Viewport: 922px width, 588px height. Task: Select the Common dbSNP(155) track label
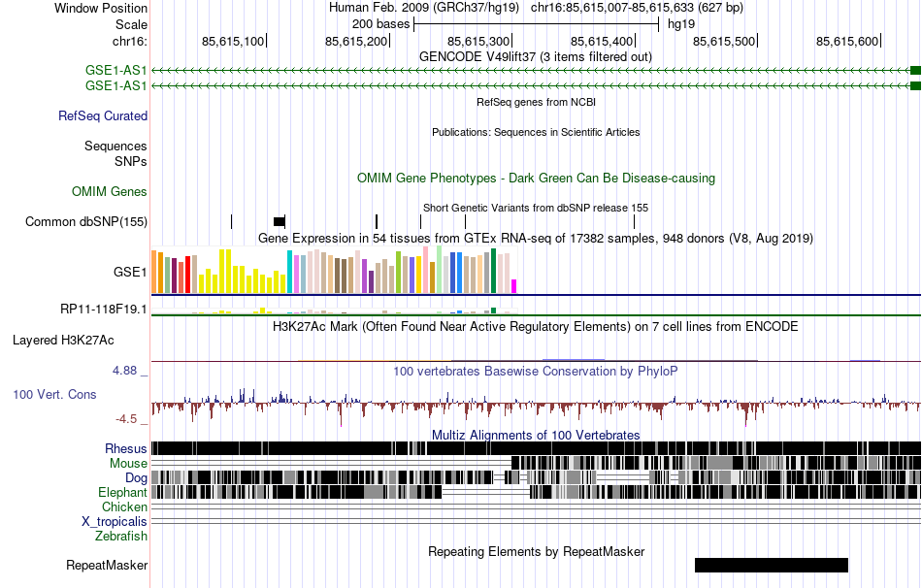pos(86,221)
